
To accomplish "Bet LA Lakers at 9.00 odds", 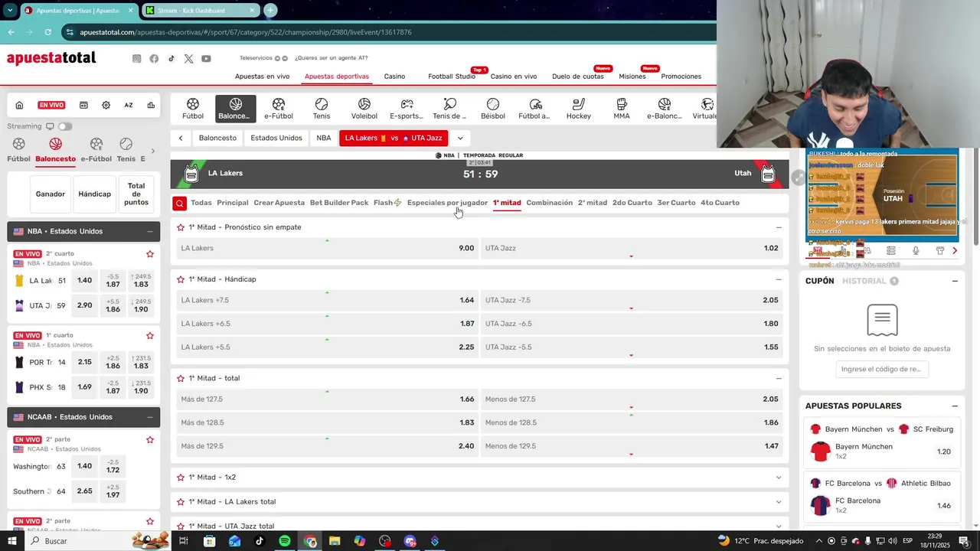I will click(x=327, y=248).
